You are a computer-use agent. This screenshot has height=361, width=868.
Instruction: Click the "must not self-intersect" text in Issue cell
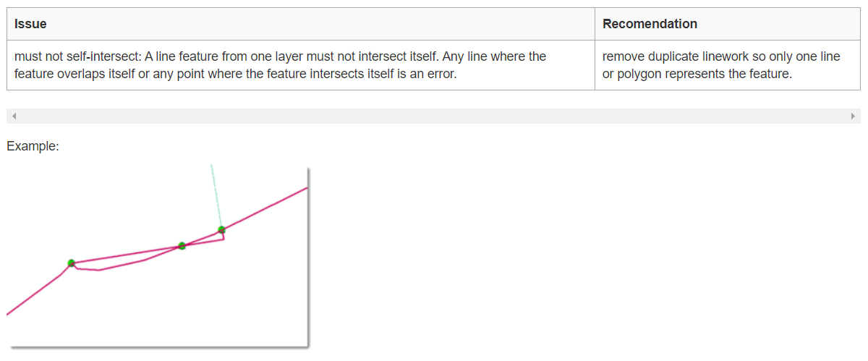tap(75, 56)
